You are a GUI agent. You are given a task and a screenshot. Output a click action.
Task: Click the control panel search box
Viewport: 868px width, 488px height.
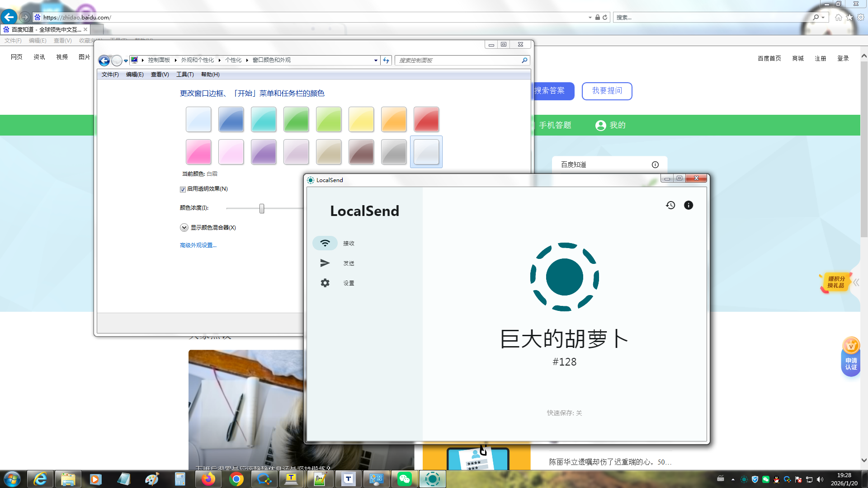pos(458,60)
